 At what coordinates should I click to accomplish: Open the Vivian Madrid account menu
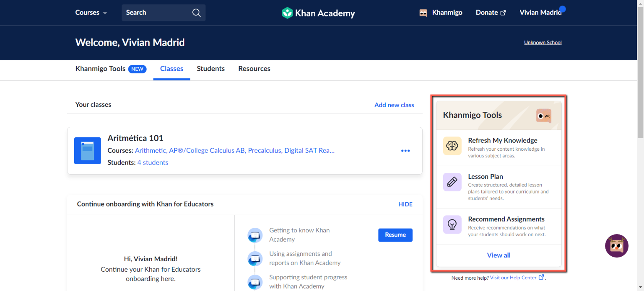(540, 13)
